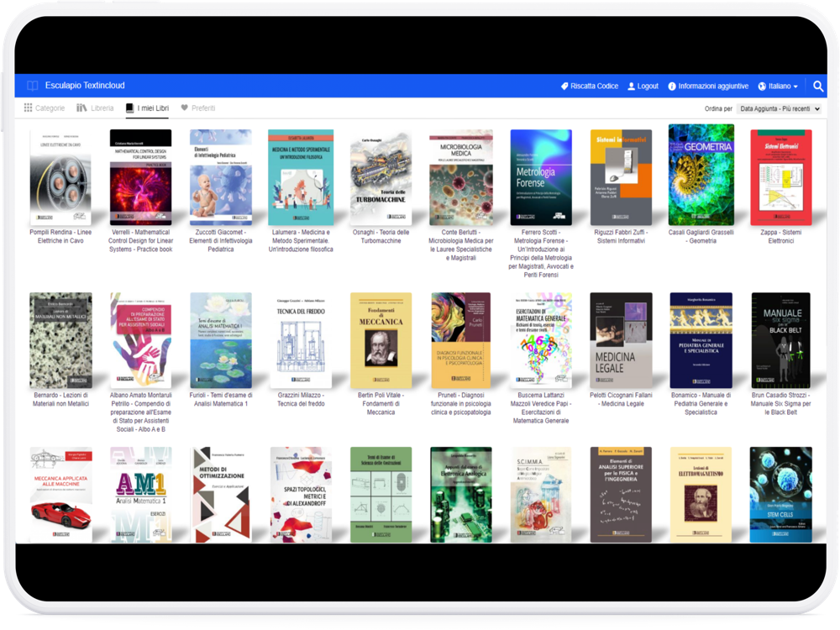Open Teoria delle Turbomacchine cover
This screenshot has height=630, width=840.
click(x=381, y=177)
